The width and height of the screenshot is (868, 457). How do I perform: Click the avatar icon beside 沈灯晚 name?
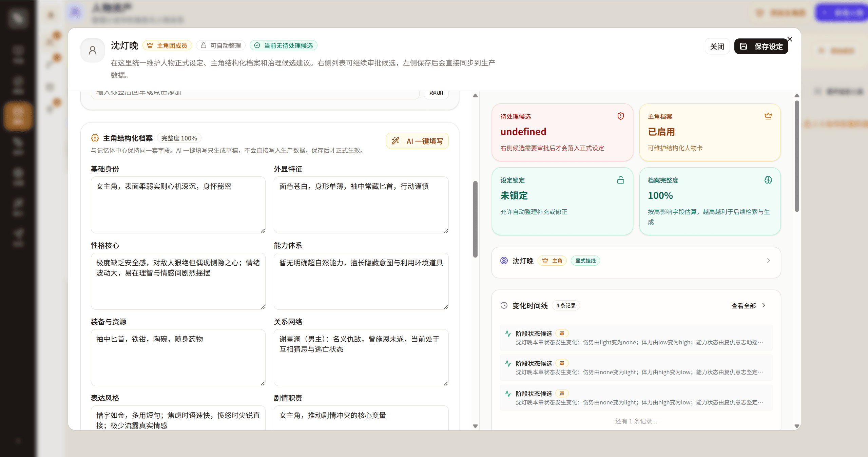pyautogui.click(x=92, y=50)
